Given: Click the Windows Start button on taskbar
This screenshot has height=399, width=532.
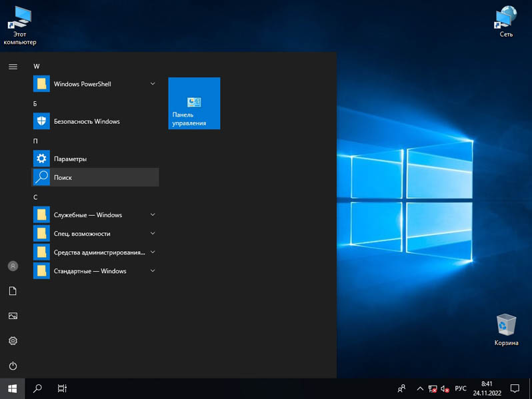Looking at the screenshot, I should click(12, 388).
